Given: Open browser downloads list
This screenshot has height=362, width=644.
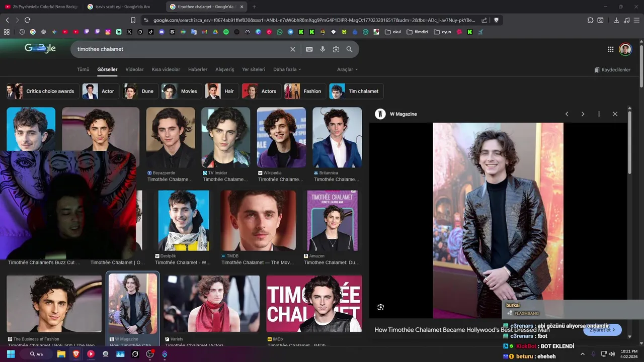Looking at the screenshot, I should pos(616,20).
